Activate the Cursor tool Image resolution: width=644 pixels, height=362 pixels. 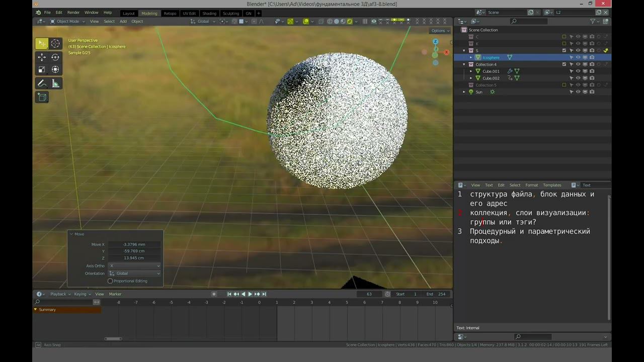[55, 43]
